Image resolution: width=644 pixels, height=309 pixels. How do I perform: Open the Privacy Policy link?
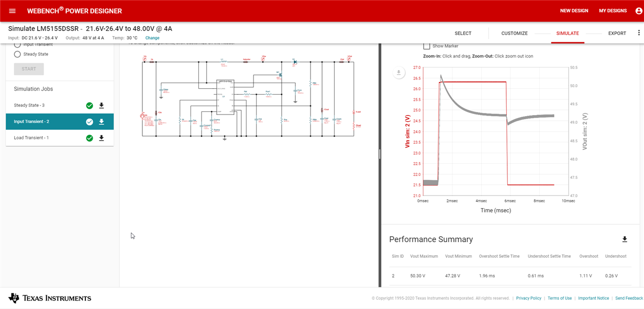click(529, 298)
